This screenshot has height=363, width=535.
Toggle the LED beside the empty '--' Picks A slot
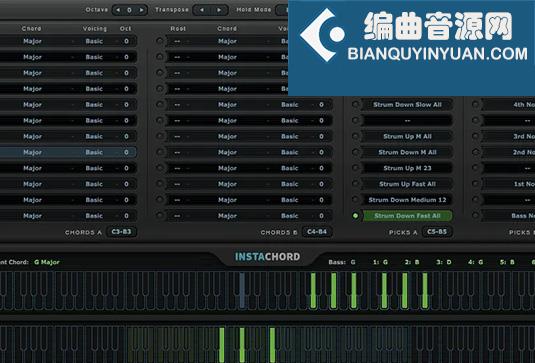tap(355, 120)
